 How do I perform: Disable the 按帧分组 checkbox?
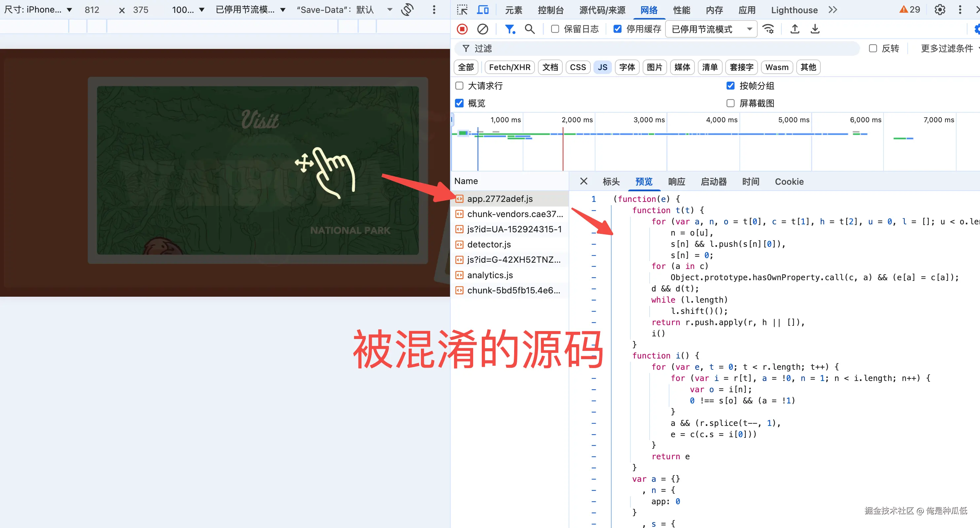(730, 86)
